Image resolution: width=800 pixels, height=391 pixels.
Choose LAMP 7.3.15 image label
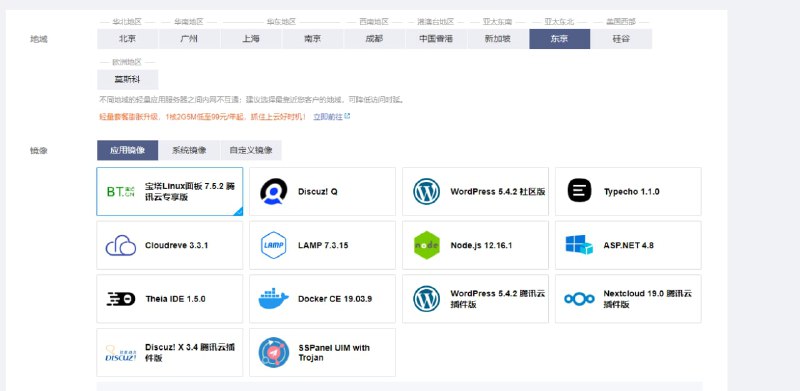(323, 245)
